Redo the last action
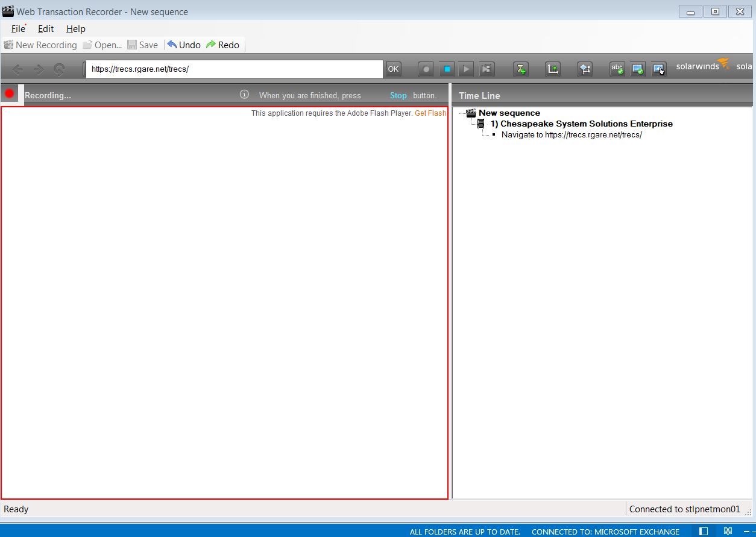 click(x=222, y=45)
